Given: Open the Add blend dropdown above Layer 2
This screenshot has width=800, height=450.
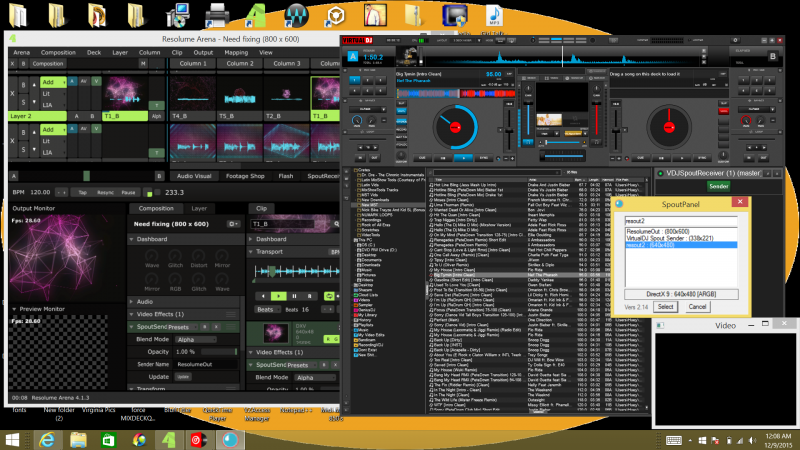Looking at the screenshot, I should (54, 82).
